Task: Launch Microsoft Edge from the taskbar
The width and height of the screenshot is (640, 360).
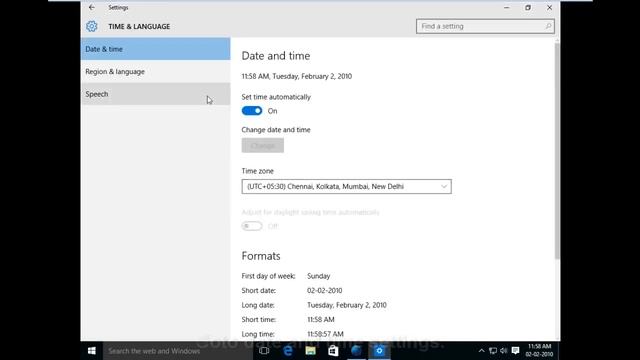Action: pos(288,351)
